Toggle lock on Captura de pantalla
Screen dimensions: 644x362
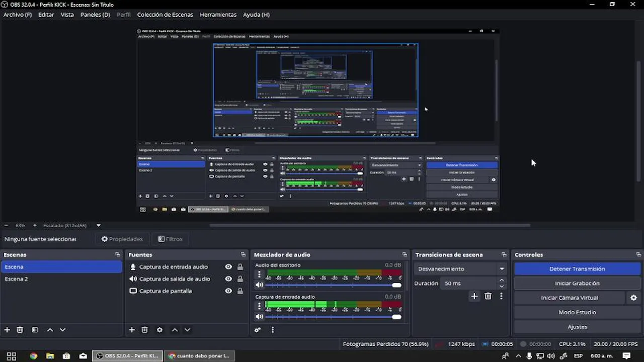[240, 291]
